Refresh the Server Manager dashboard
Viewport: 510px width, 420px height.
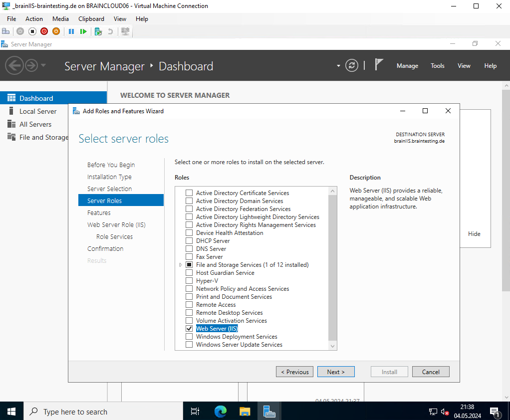(x=352, y=66)
